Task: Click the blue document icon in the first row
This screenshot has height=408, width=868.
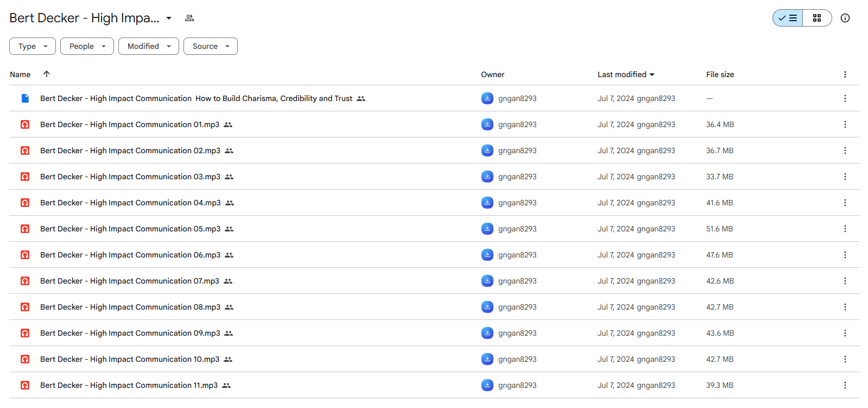Action: click(x=25, y=98)
